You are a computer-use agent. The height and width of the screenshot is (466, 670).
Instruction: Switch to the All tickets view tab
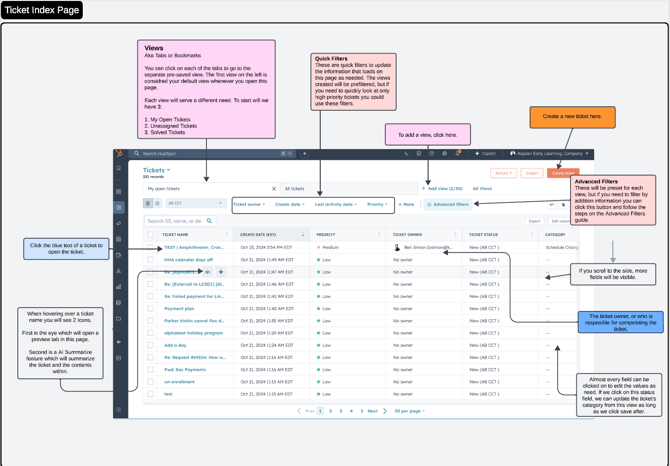[x=294, y=188]
